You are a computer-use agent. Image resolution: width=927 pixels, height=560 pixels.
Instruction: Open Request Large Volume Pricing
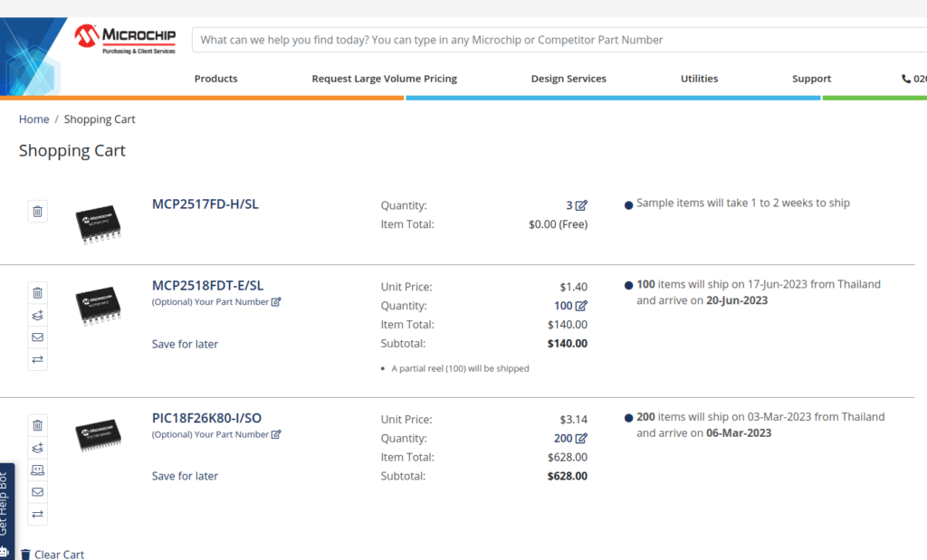coord(384,79)
